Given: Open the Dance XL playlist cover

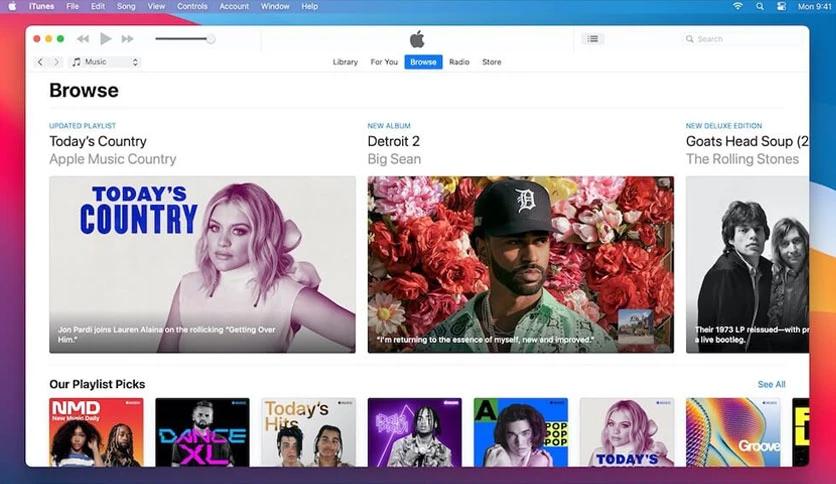Looking at the screenshot, I should pos(202,432).
